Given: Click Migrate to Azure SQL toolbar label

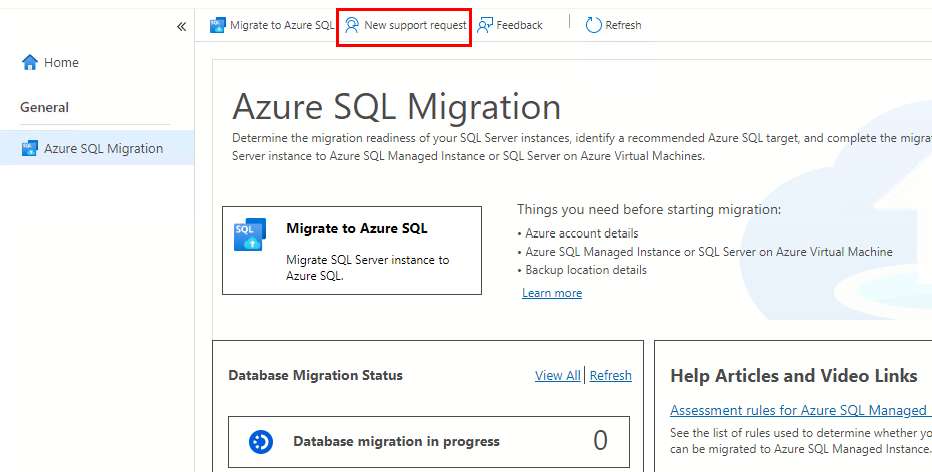Looking at the screenshot, I should (282, 25).
